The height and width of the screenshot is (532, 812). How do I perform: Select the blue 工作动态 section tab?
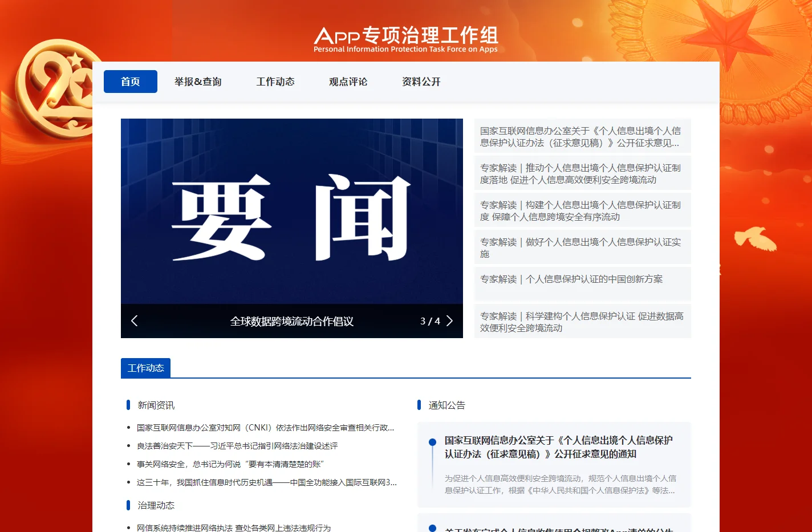tap(146, 368)
